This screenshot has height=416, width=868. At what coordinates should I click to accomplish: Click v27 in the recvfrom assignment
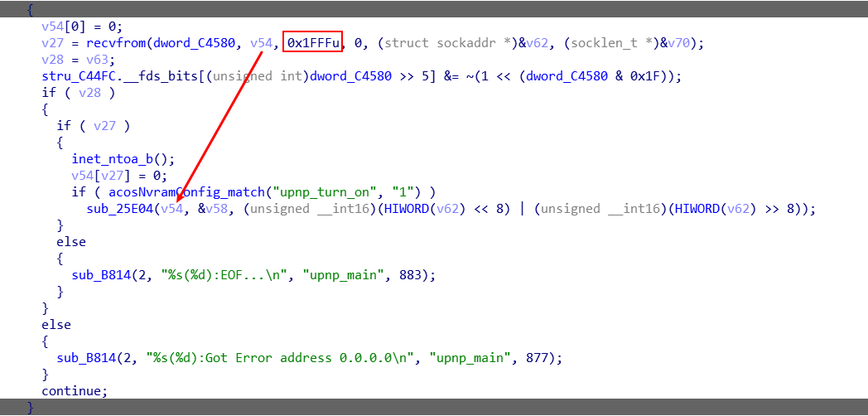[x=52, y=43]
